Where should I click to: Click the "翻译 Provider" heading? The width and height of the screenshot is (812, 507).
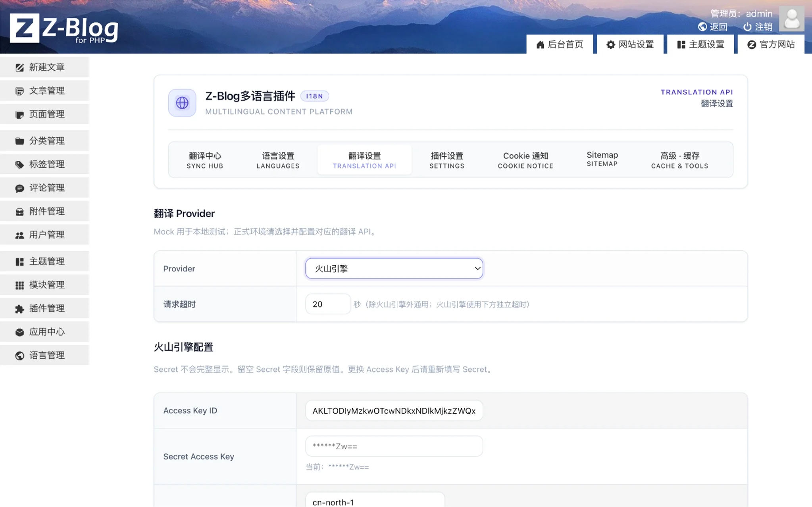pyautogui.click(x=184, y=214)
